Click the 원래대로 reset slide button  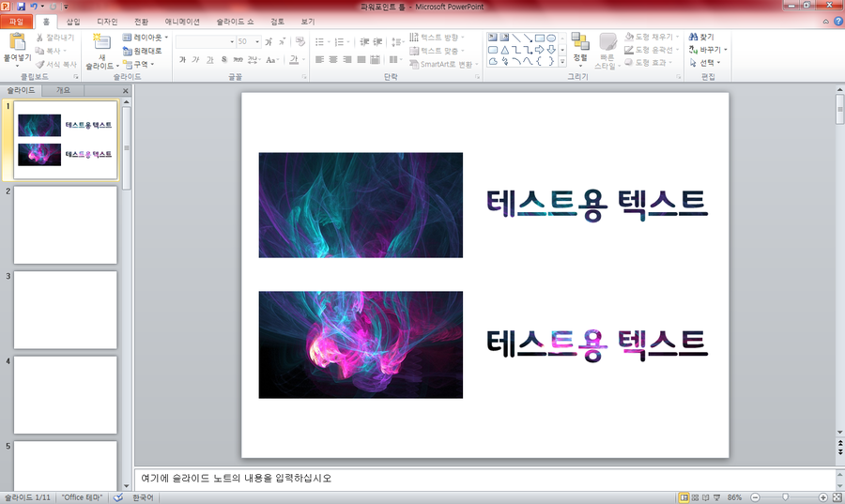pos(143,52)
